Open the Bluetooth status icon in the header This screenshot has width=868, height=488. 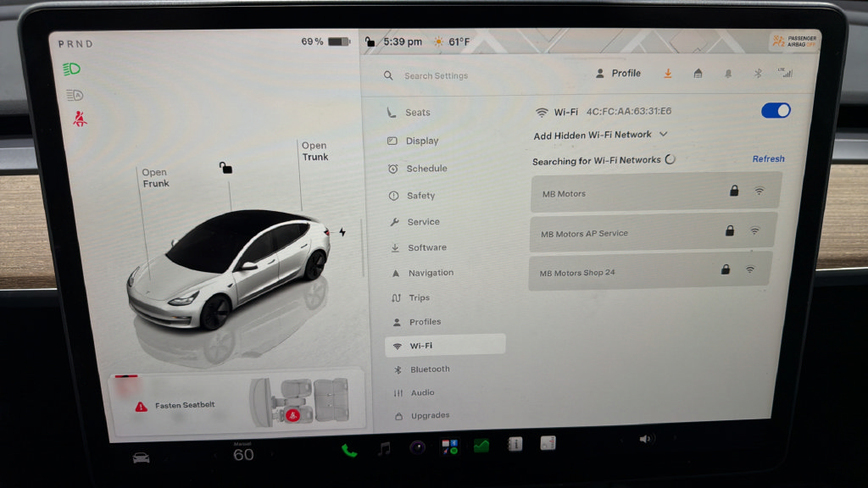click(x=758, y=73)
